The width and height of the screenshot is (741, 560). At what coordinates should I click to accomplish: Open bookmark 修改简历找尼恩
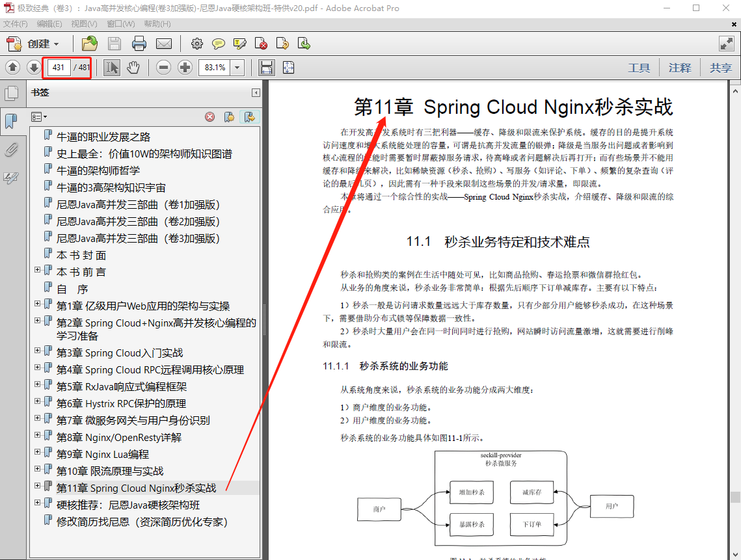pos(142,522)
